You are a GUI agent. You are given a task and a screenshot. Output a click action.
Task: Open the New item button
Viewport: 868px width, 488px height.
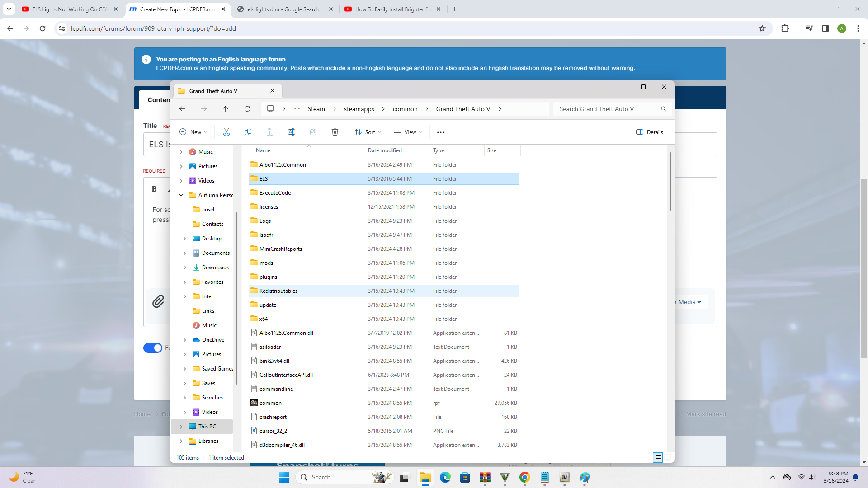(193, 132)
